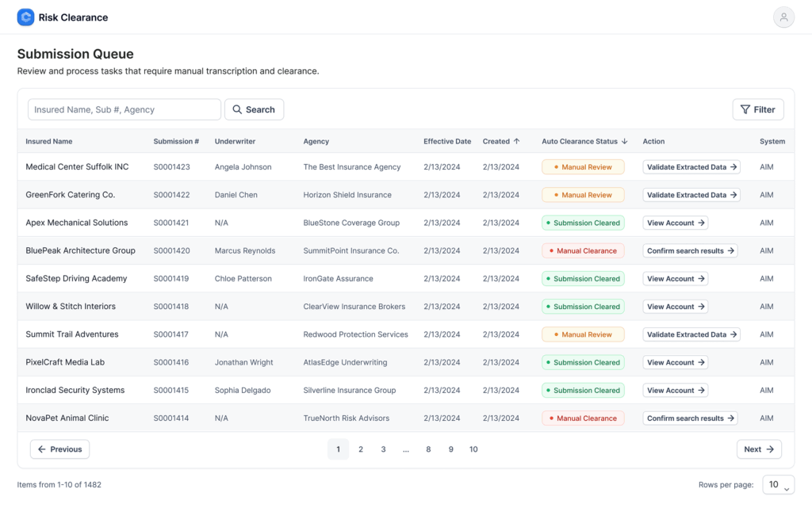The height and width of the screenshot is (527, 812).
Task: Select page 8 in pagination
Action: click(x=428, y=449)
